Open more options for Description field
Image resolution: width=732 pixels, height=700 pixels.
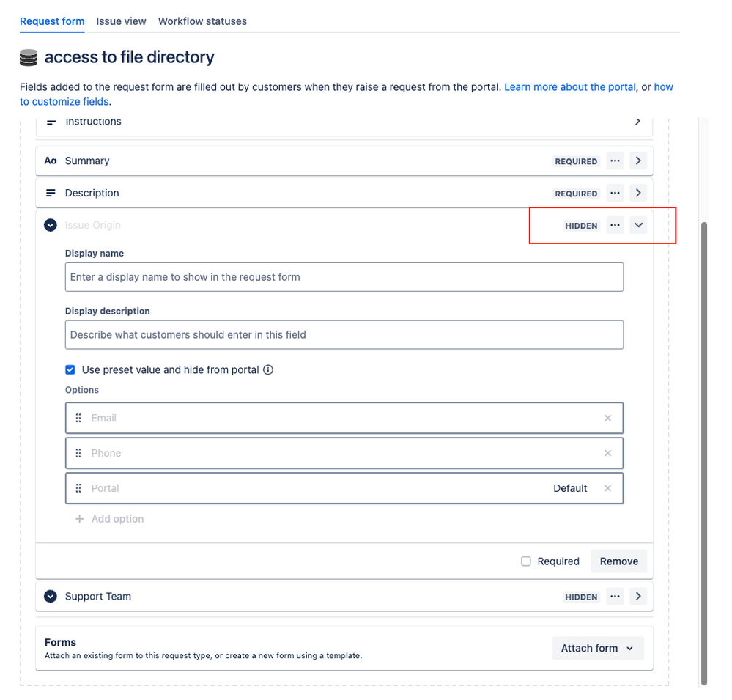(x=615, y=193)
